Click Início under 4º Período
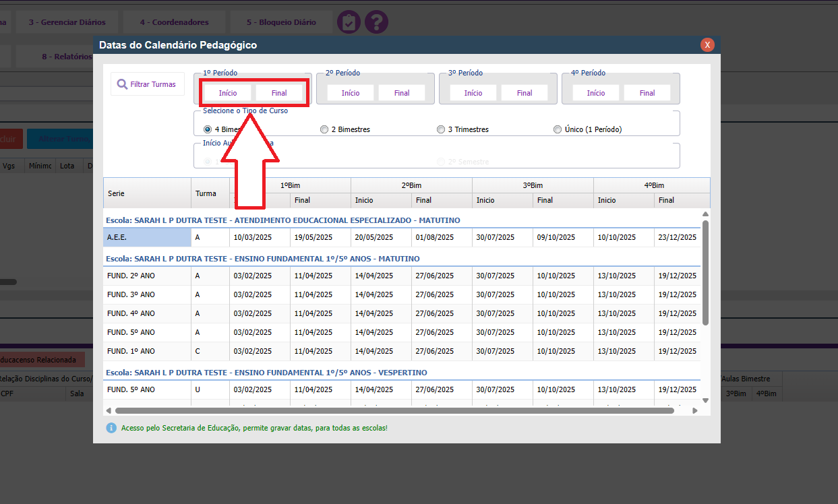 click(x=596, y=93)
